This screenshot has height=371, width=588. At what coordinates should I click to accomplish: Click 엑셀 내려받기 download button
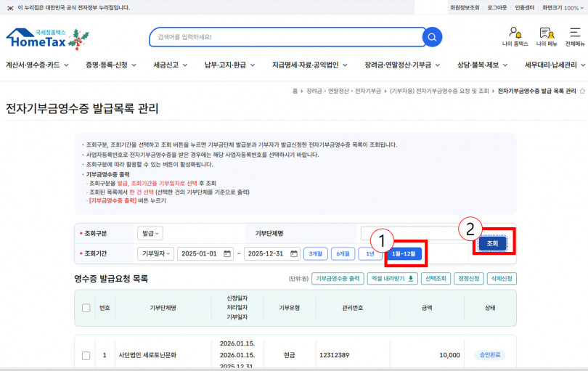coord(391,278)
